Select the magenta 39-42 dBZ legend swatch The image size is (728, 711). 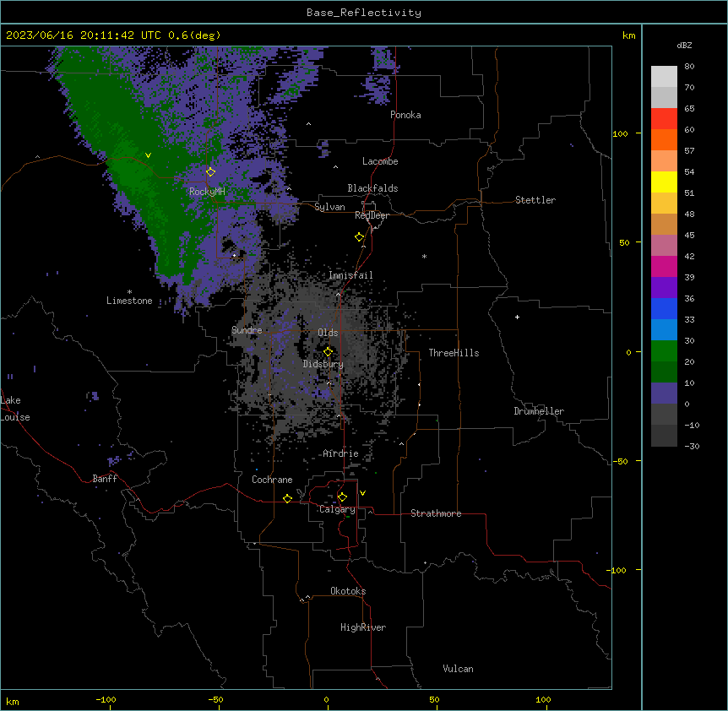coord(664,266)
